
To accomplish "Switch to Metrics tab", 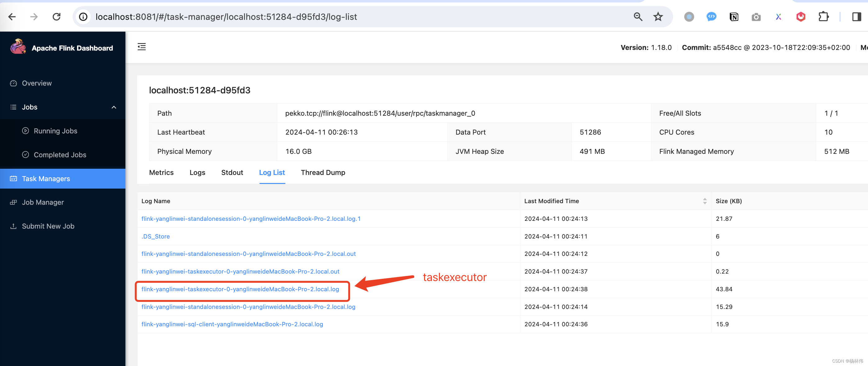I will point(161,172).
